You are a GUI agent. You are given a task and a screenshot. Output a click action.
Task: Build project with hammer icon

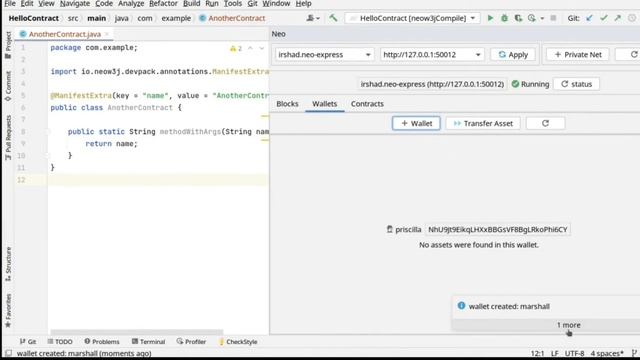point(333,18)
